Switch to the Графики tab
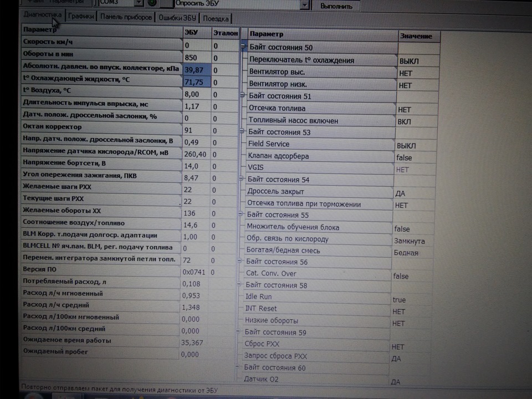This screenshot has width=532, height=399. pos(81,16)
